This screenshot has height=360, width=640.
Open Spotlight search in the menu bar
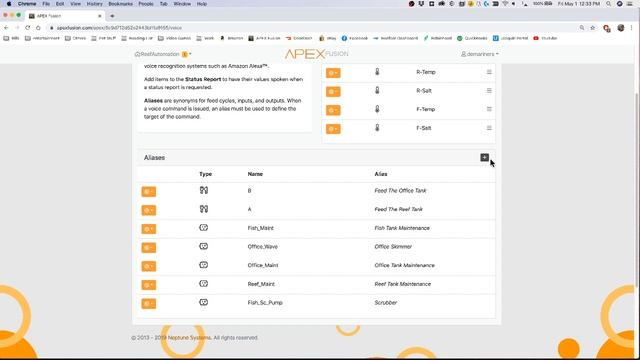pos(609,4)
